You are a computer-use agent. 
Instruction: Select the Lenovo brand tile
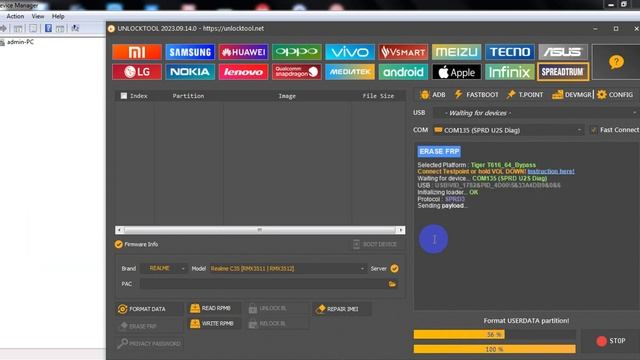click(x=243, y=72)
